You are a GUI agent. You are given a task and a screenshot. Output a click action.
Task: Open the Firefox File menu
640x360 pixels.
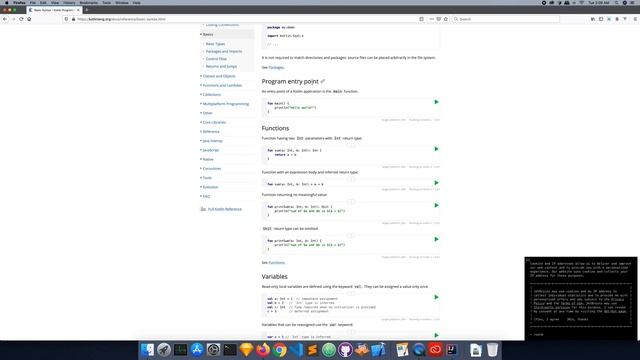33,2
